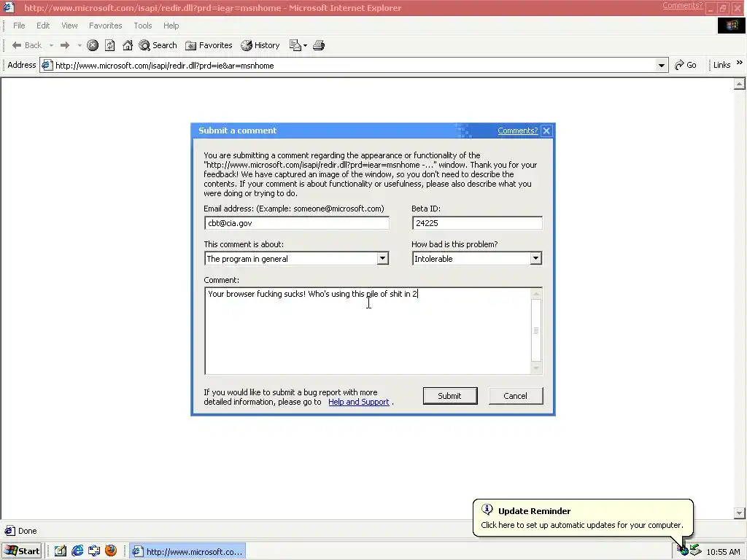Click the Windows Update globe tray icon
The image size is (747, 560).
[683, 551]
